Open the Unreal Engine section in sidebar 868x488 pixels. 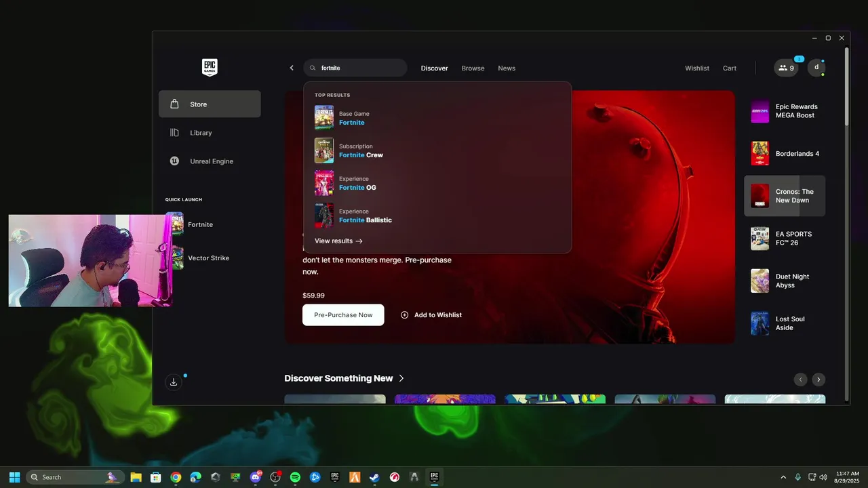[x=210, y=161]
